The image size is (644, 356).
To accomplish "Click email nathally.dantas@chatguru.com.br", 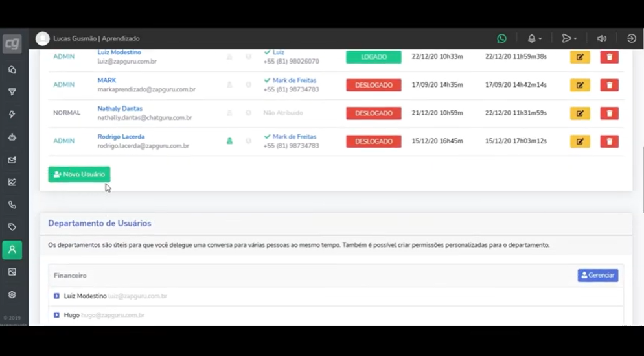I will (x=144, y=117).
